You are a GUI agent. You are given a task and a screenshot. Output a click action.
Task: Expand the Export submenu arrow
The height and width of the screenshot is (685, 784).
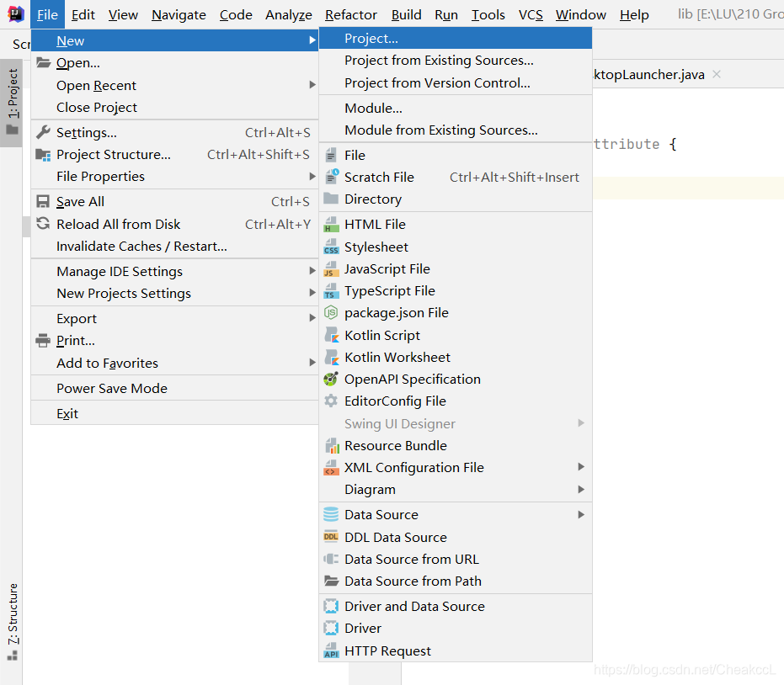point(312,318)
